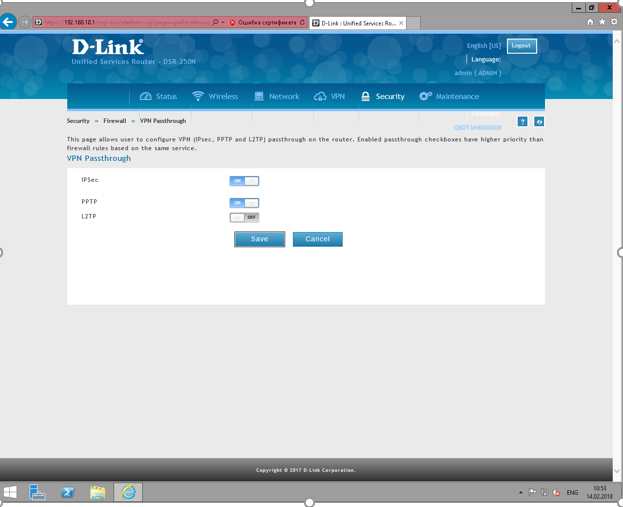Click the QBDT3H8000008 serial number text
This screenshot has height=507, width=623.
[477, 128]
